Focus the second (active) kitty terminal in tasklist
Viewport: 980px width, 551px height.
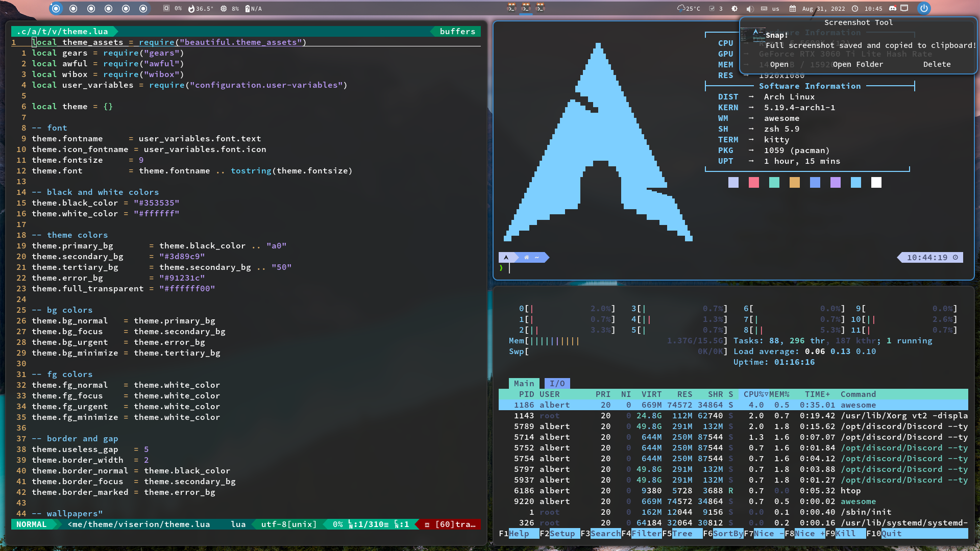[x=526, y=8]
